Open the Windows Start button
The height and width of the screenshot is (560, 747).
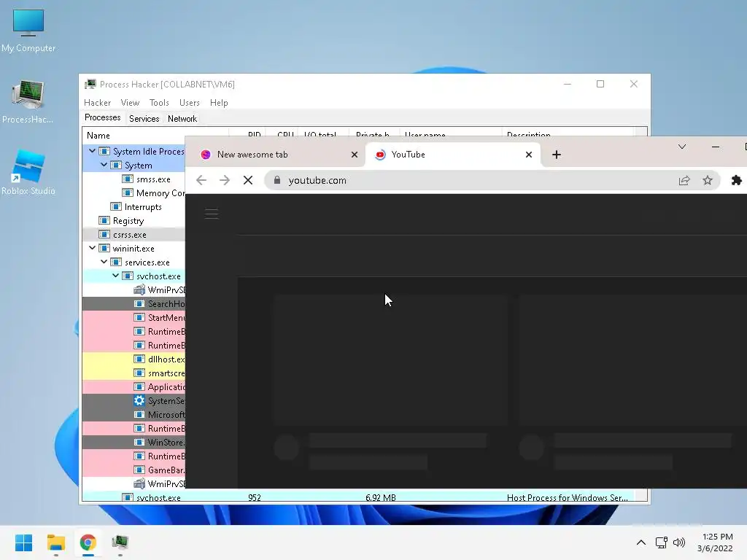[x=23, y=542]
